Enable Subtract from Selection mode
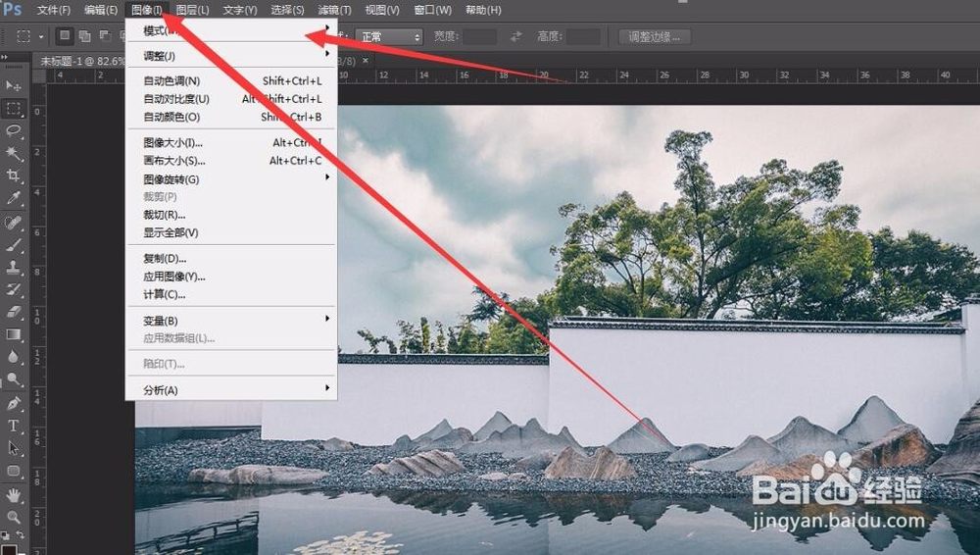The image size is (980, 555). point(105,36)
